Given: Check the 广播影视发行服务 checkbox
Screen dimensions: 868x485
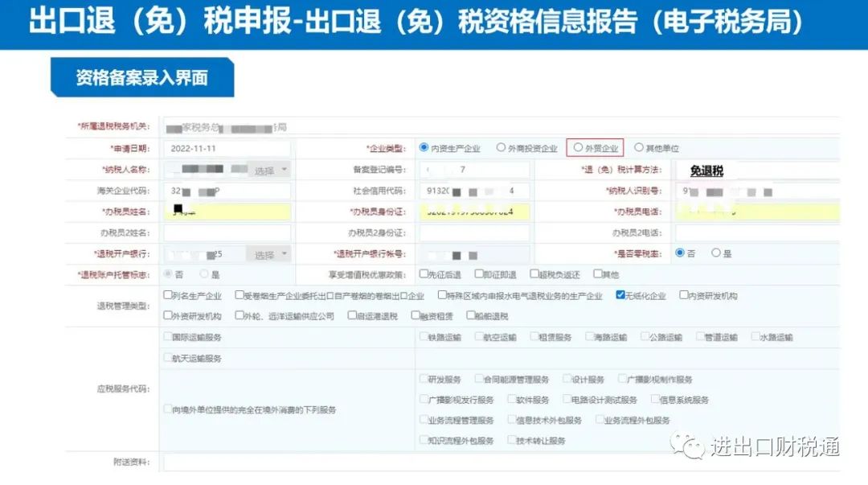Looking at the screenshot, I should click(x=424, y=399).
